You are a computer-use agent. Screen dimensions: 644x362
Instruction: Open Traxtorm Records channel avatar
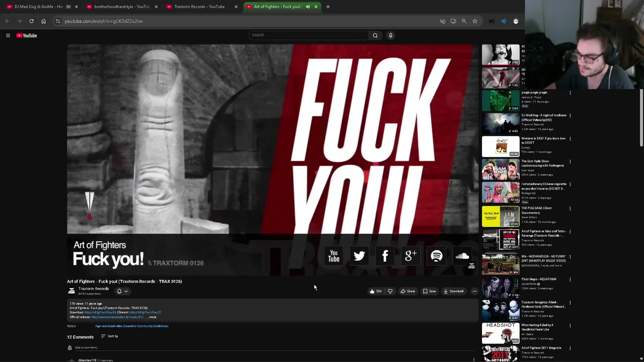point(71,291)
